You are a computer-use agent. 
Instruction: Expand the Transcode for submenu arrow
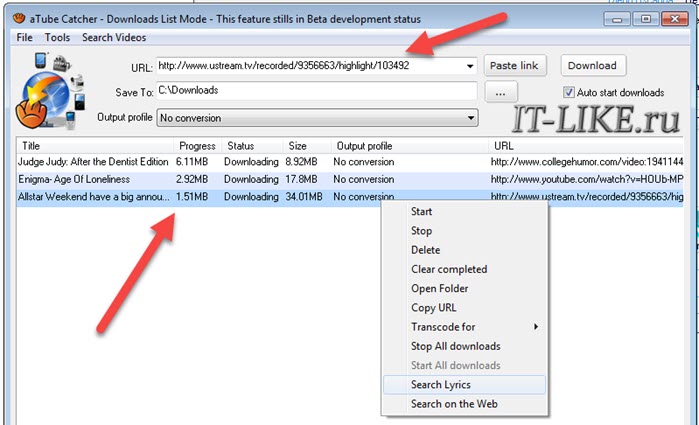pos(536,326)
